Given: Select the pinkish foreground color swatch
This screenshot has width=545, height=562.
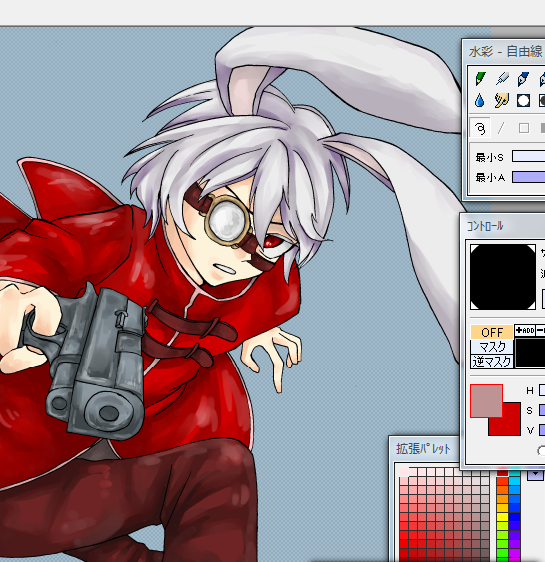Looking at the screenshot, I should (x=486, y=401).
